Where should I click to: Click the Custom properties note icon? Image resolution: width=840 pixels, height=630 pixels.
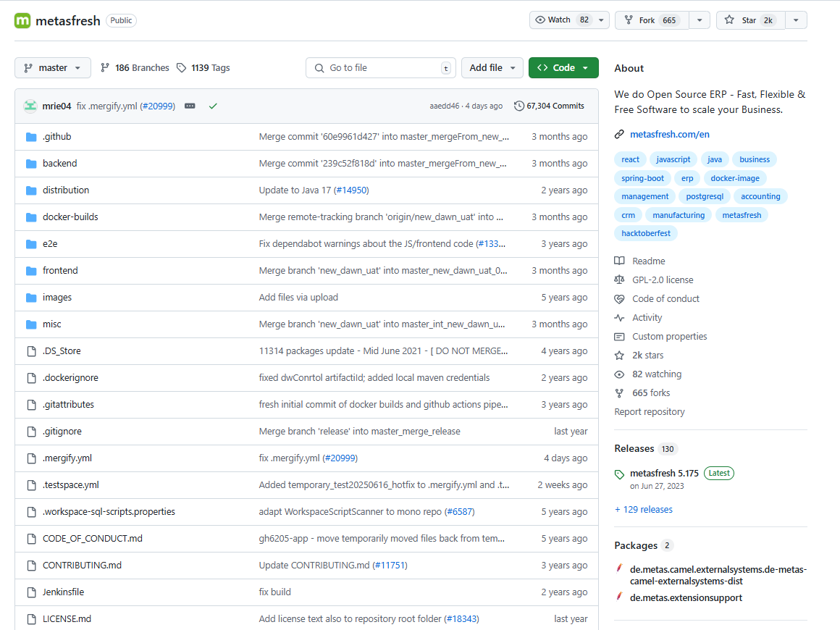pos(619,337)
